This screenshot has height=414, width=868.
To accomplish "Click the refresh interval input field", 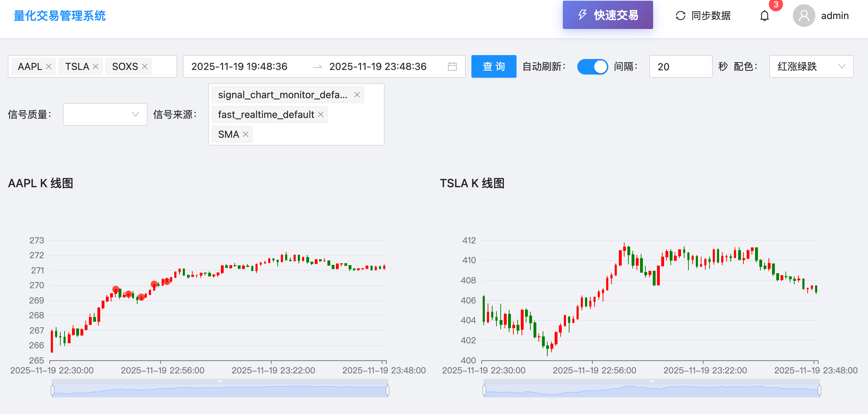I will click(681, 66).
